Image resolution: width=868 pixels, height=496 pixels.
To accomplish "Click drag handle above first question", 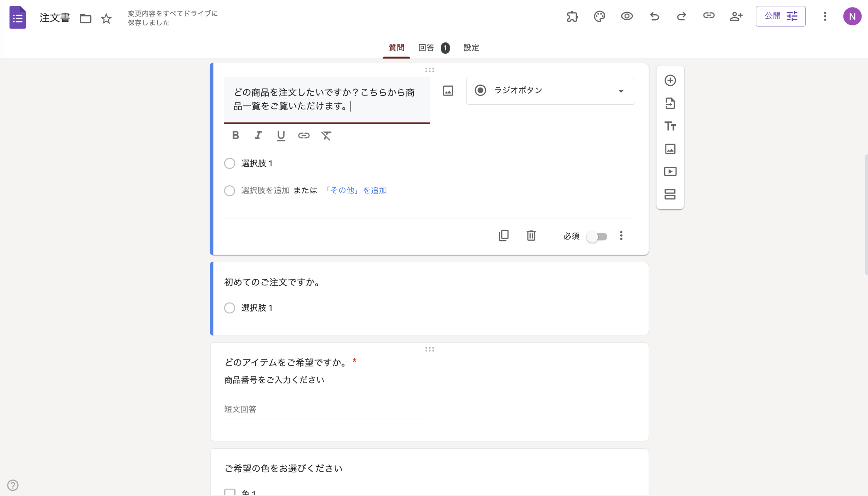I will tap(430, 70).
